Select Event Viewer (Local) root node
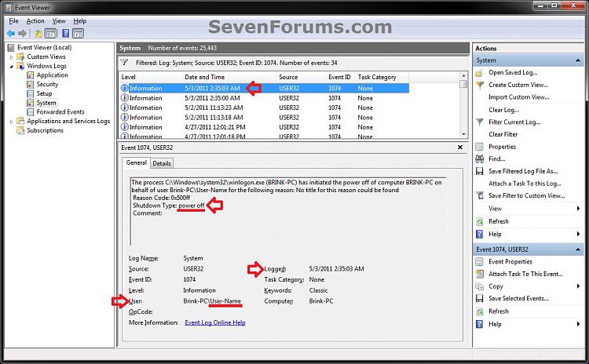Viewport: 589px width, 364px height. tap(44, 48)
